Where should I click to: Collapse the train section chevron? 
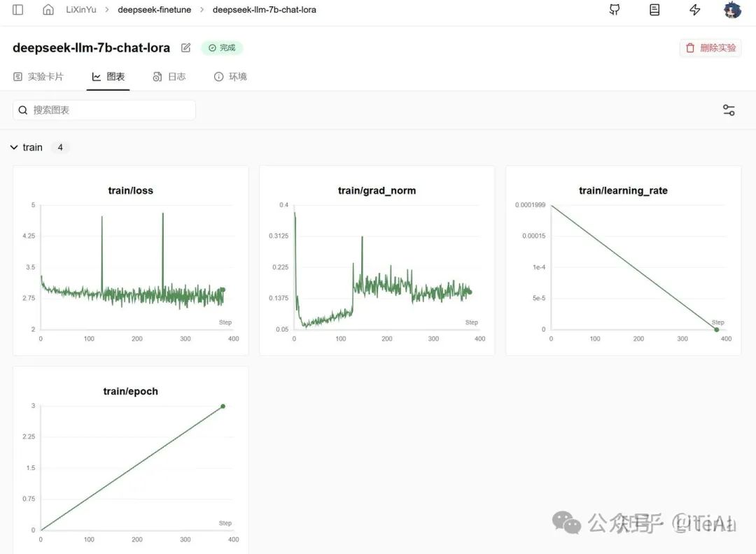[14, 148]
